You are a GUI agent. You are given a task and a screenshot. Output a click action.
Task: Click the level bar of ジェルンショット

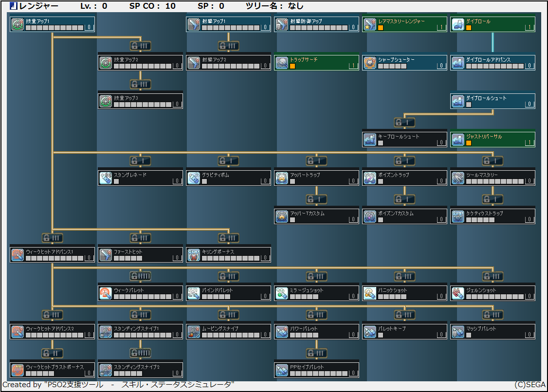click(495, 297)
